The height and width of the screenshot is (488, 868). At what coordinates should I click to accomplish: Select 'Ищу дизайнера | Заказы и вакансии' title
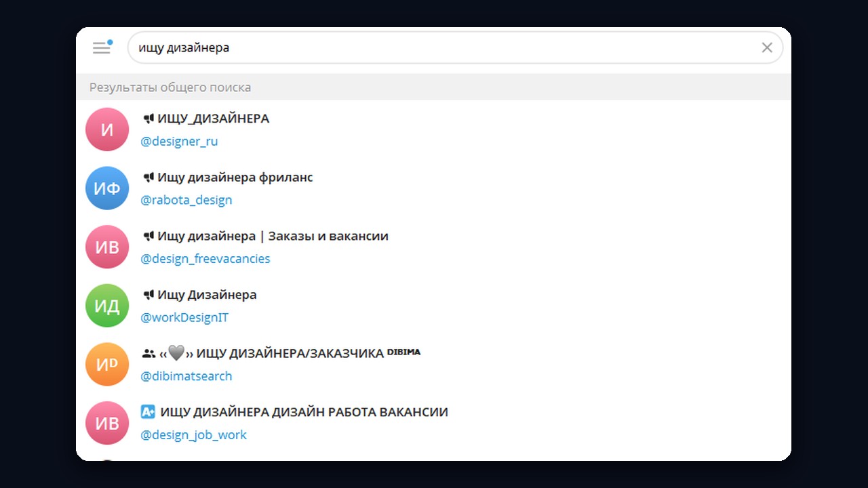click(273, 237)
